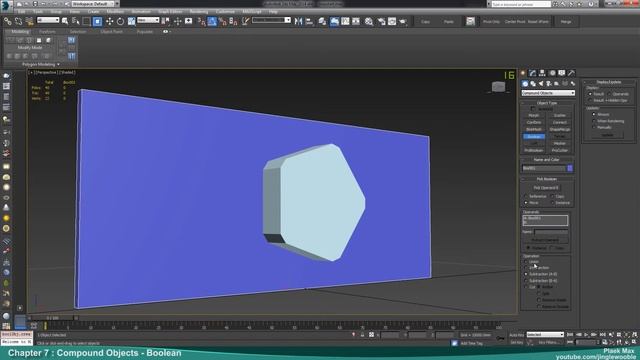The image size is (640, 360).
Task: Switch to the Display command panel icon
Action: 562,73
